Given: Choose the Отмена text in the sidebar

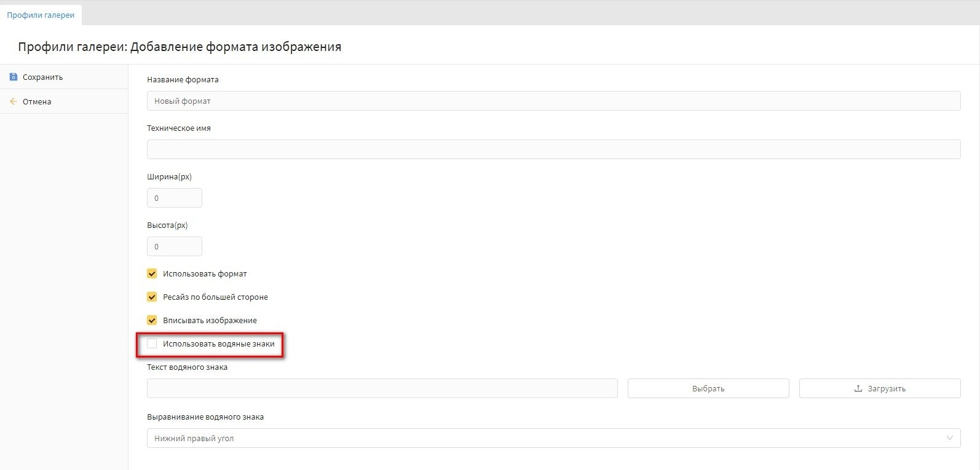Looking at the screenshot, I should pyautogui.click(x=37, y=102).
